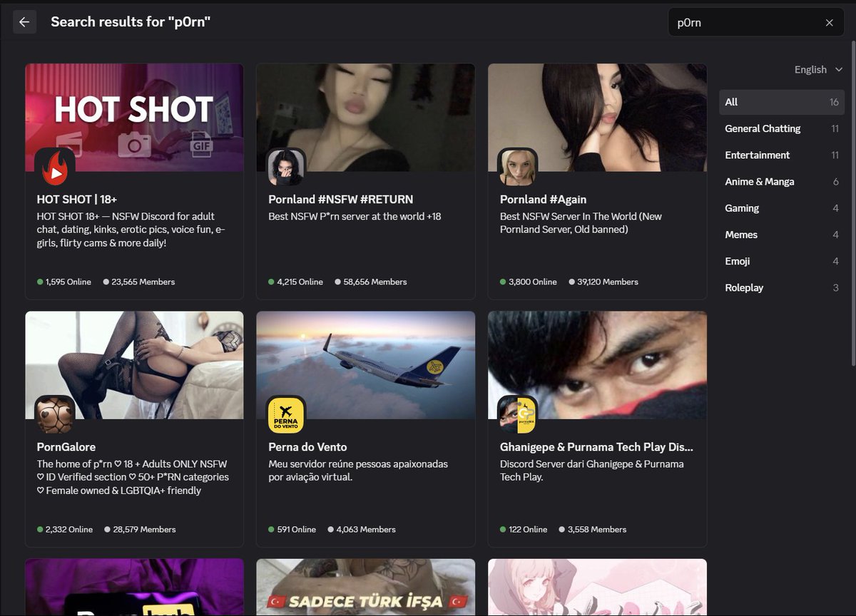Click the "591 Online" status text
The width and height of the screenshot is (856, 616).
pos(296,529)
